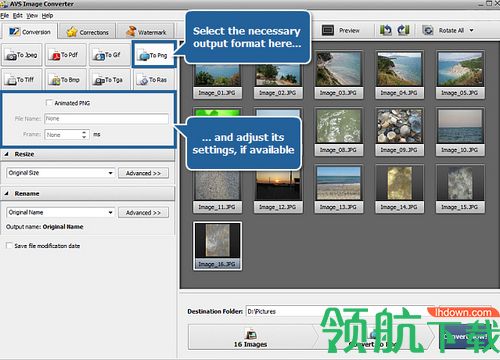500x360 pixels.
Task: Select thumbnail Image_08.JPG
Action: point(339,132)
